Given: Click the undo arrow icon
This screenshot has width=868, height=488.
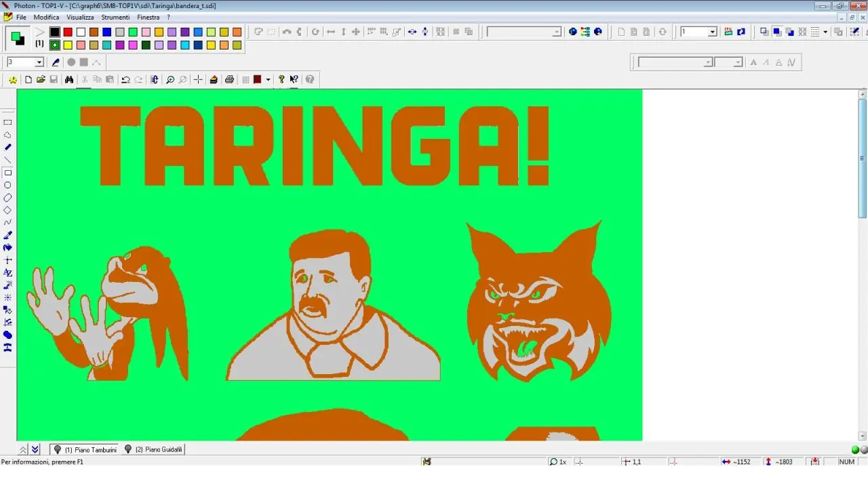Looking at the screenshot, I should [125, 79].
